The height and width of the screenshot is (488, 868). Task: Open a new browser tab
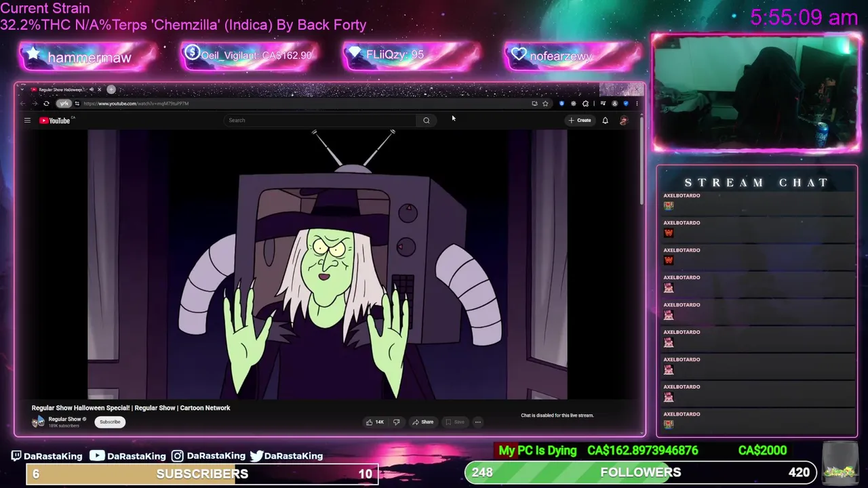(111, 89)
